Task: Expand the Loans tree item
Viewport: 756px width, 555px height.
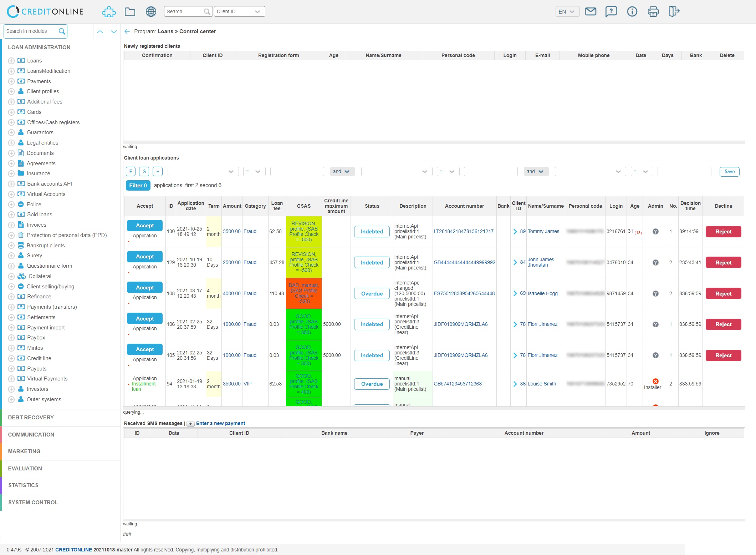Action: click(x=11, y=61)
